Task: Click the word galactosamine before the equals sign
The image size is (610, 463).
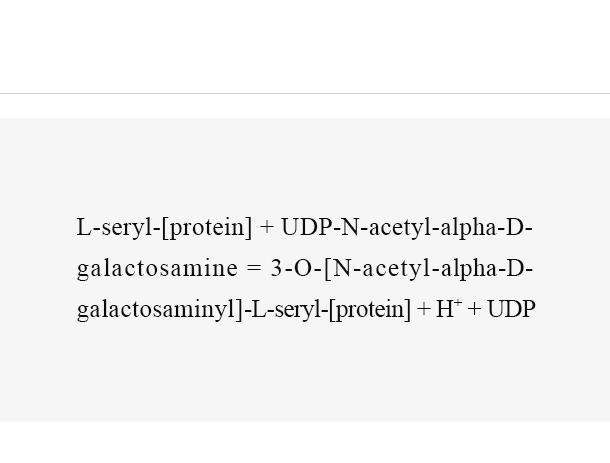Action: pos(157,269)
